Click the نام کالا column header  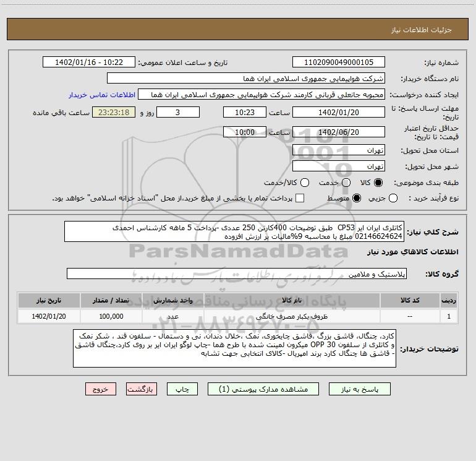[292, 301]
